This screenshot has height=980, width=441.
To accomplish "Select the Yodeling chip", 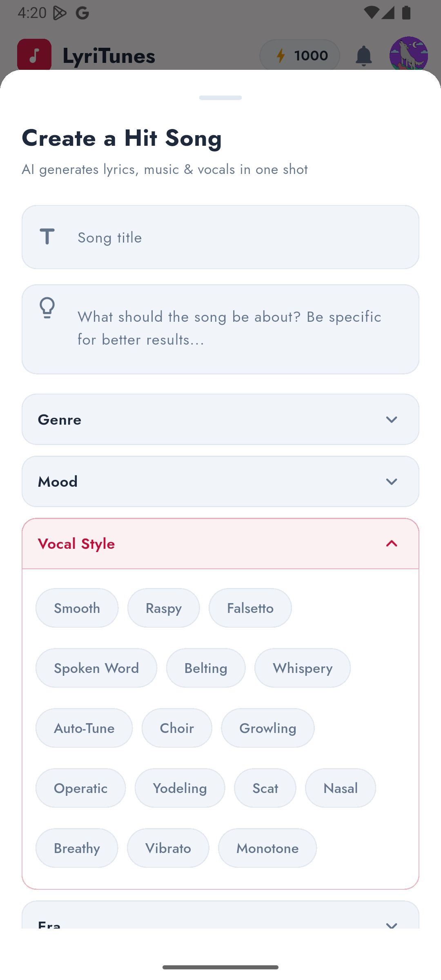I will point(180,788).
